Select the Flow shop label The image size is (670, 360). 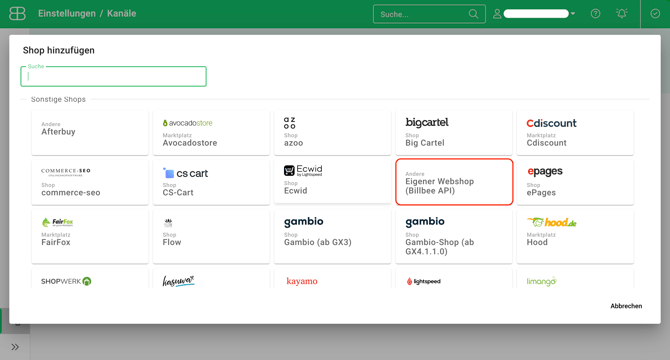(x=172, y=242)
